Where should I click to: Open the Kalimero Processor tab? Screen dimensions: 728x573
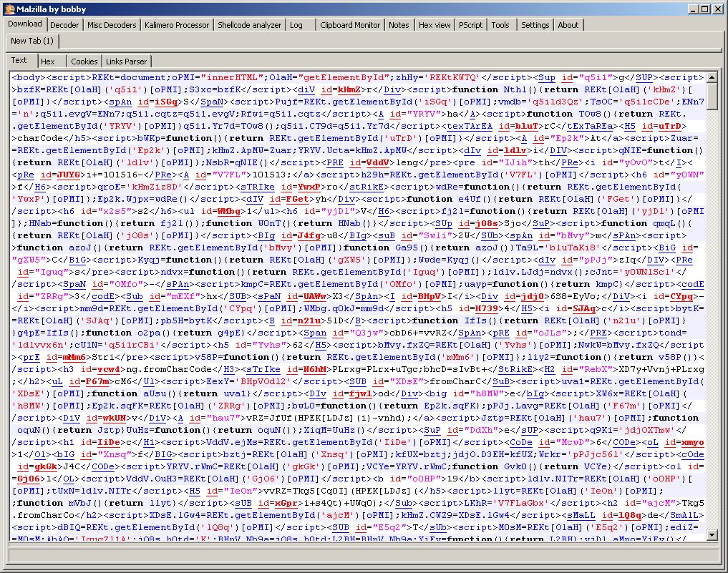pos(177,25)
